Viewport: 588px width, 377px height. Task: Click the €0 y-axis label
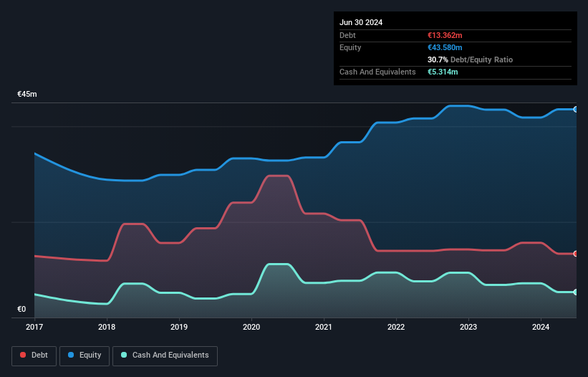point(21,309)
